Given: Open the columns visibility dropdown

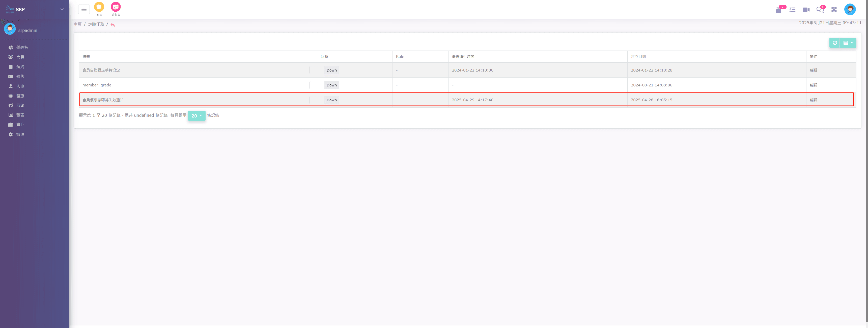Looking at the screenshot, I should pos(848,43).
